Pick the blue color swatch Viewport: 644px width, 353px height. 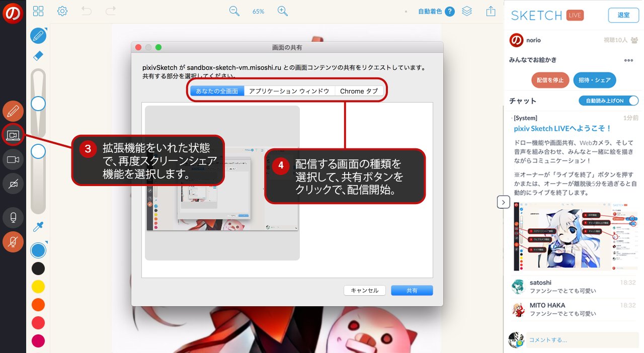pyautogui.click(x=38, y=250)
